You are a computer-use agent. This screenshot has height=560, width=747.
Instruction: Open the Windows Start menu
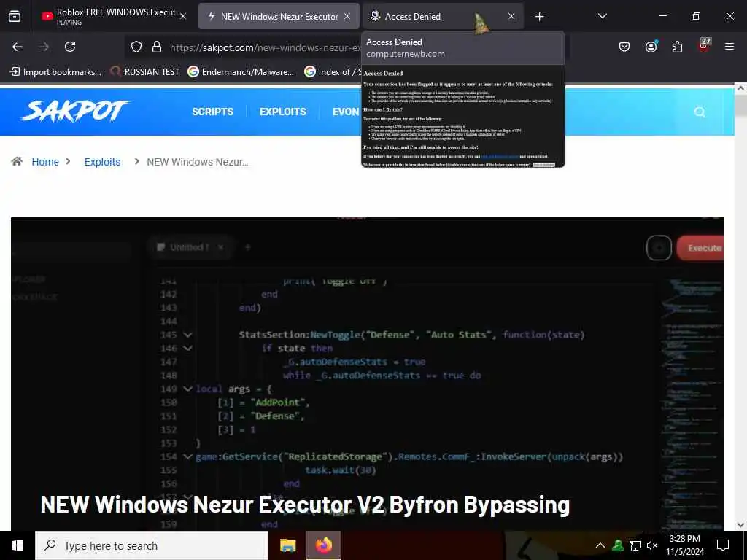point(18,545)
